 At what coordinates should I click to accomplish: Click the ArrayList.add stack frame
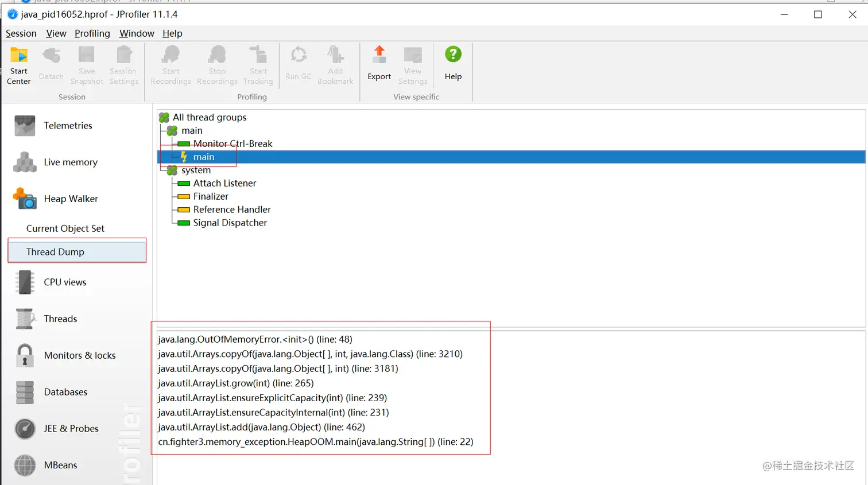click(261, 427)
